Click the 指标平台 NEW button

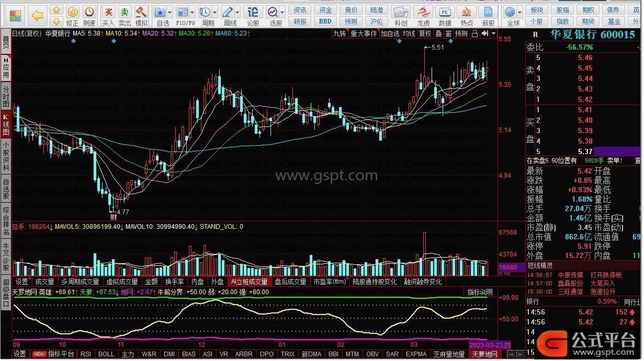coord(53,354)
